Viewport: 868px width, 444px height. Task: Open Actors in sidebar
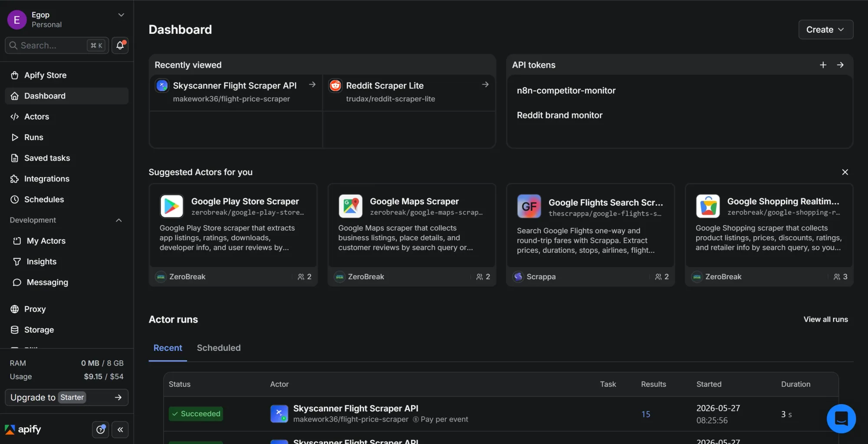(x=66, y=117)
